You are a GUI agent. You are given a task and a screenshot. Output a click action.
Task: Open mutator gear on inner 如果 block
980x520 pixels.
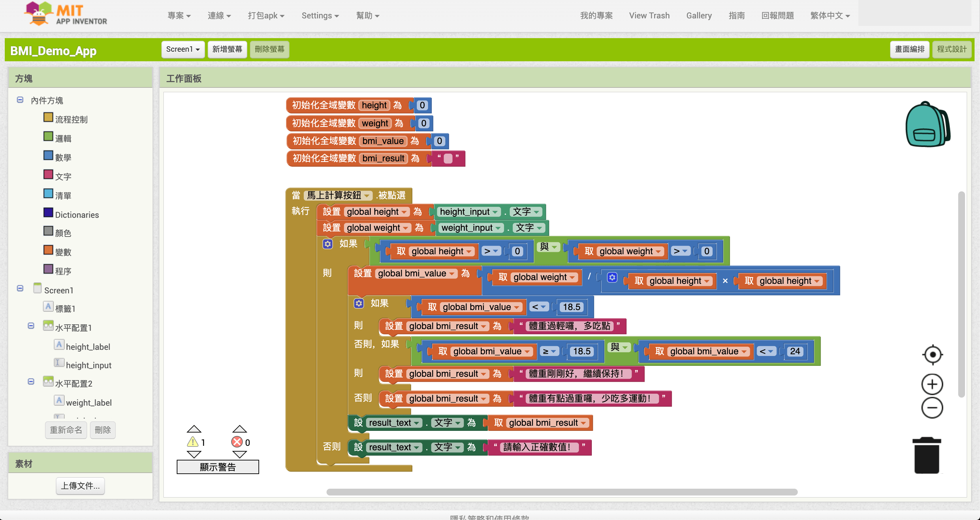359,303
